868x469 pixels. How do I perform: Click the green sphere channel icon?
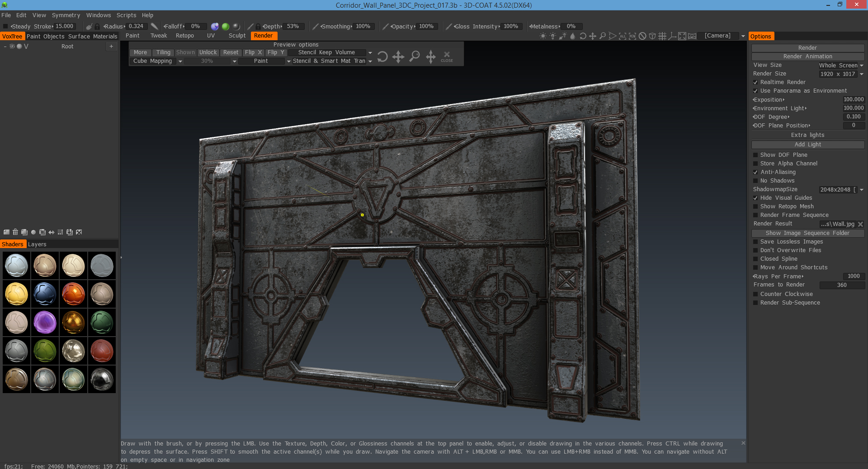pos(226,27)
